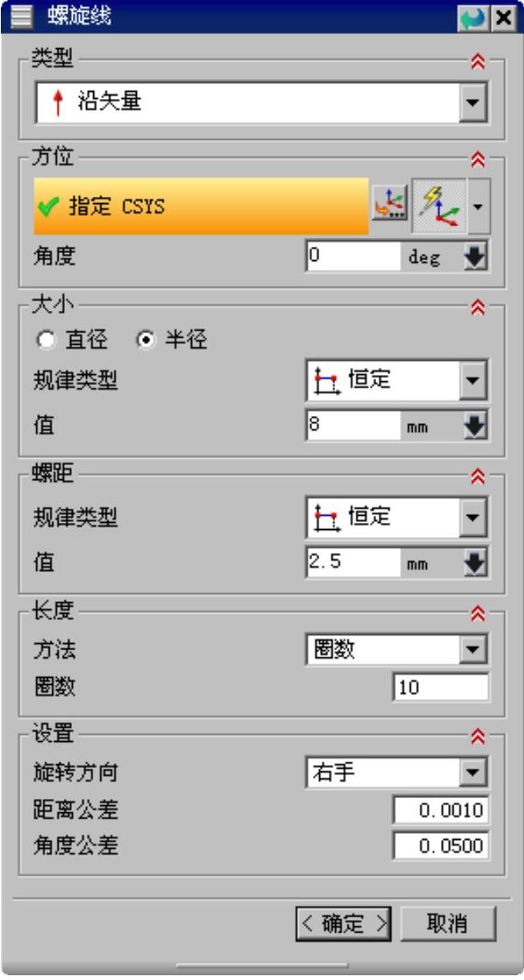Click the 取消 button
The height and width of the screenshot is (980, 524).
[x=447, y=924]
